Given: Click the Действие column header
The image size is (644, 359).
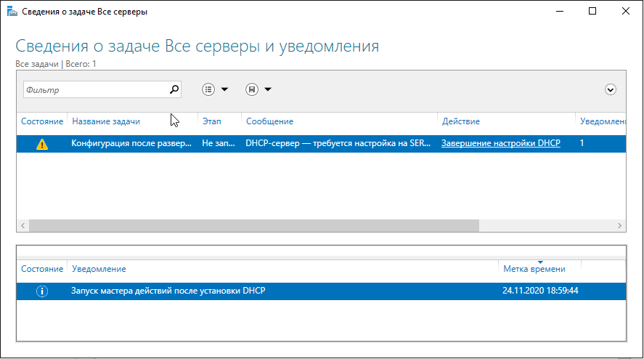Looking at the screenshot, I should coord(460,121).
